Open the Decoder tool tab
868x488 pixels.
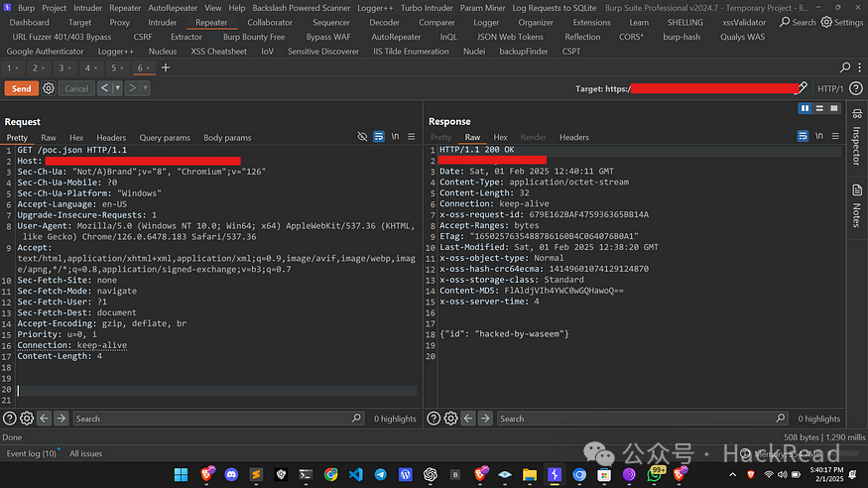point(384,23)
